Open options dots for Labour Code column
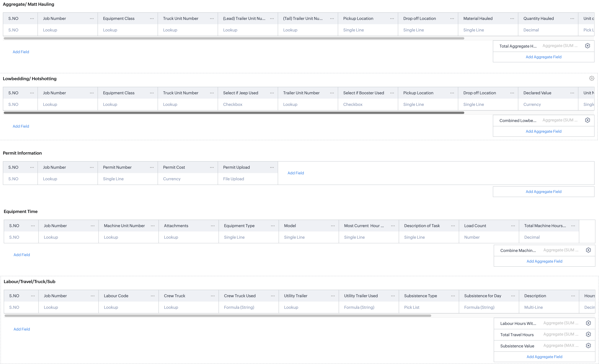 tap(153, 296)
